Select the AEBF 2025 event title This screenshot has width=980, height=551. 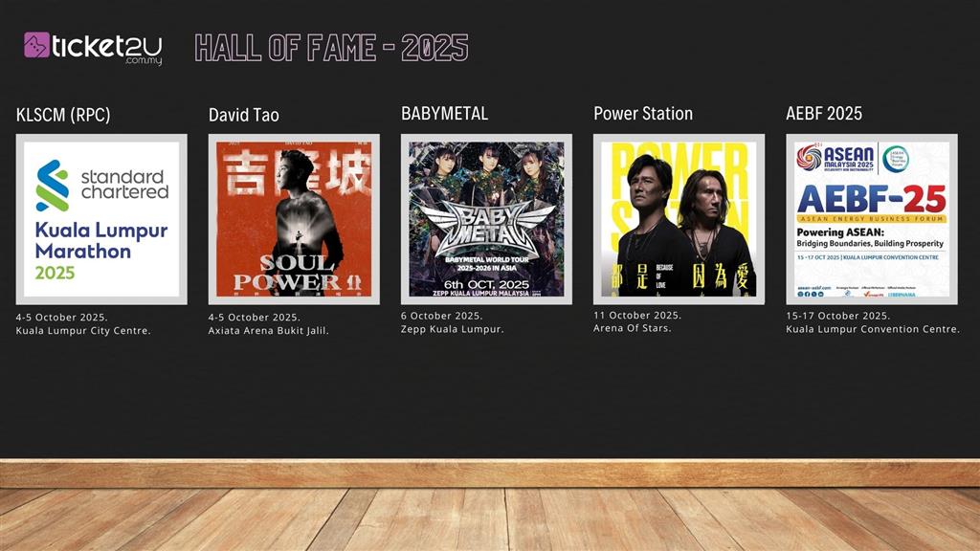pos(824,114)
